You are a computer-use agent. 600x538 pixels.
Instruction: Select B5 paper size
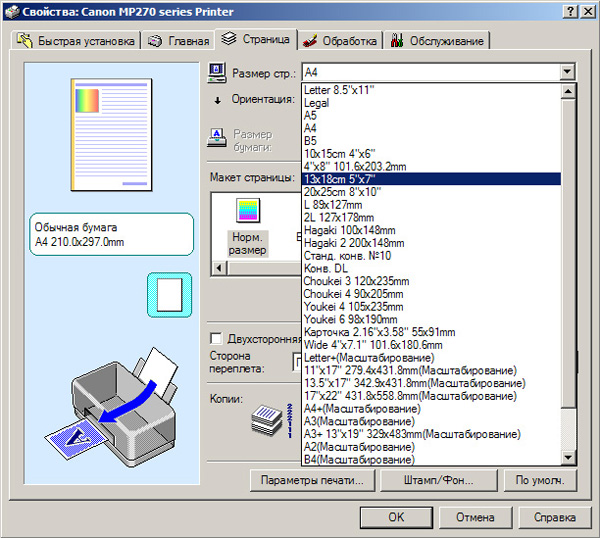[432, 141]
